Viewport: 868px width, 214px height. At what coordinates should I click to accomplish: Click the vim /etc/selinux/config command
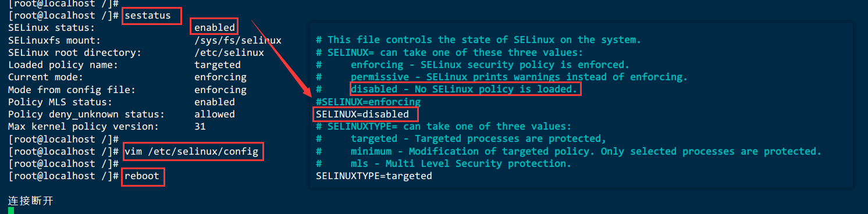(x=191, y=152)
